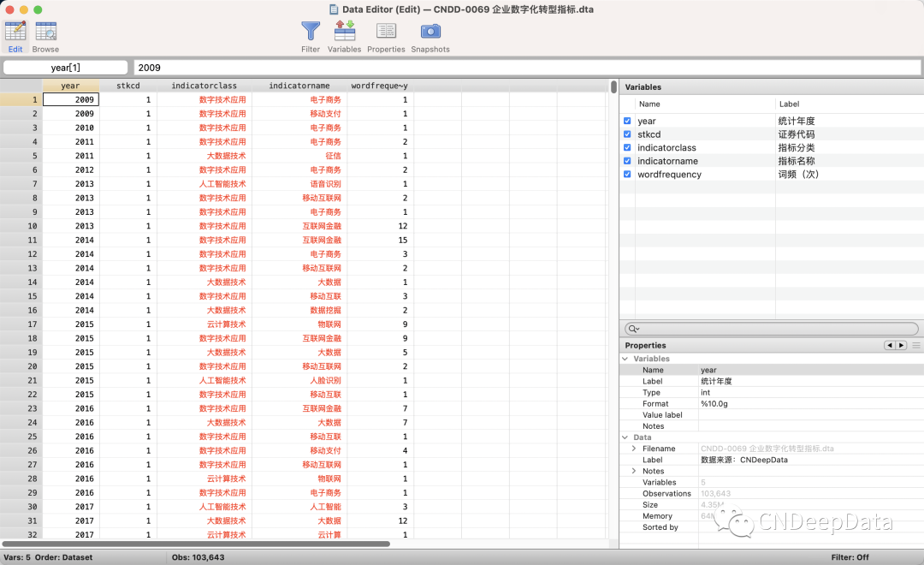Open the Properties panel options menu icon
Viewport: 924px width, 565px height.
pyautogui.click(x=916, y=345)
